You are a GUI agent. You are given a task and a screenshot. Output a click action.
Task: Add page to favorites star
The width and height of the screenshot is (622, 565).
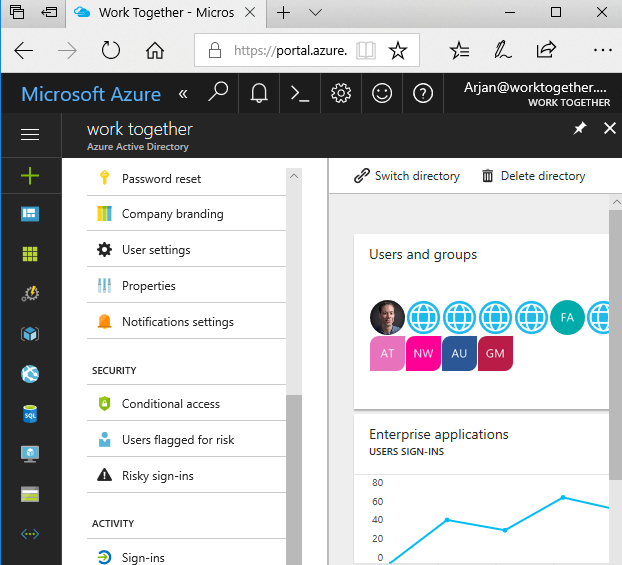click(x=398, y=50)
